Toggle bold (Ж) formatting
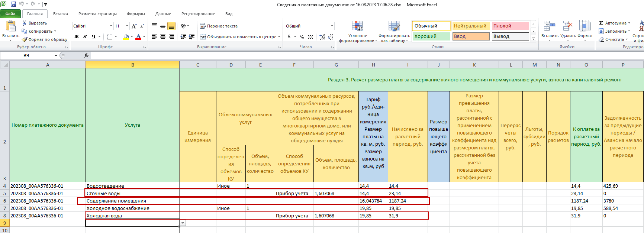 tap(77, 37)
